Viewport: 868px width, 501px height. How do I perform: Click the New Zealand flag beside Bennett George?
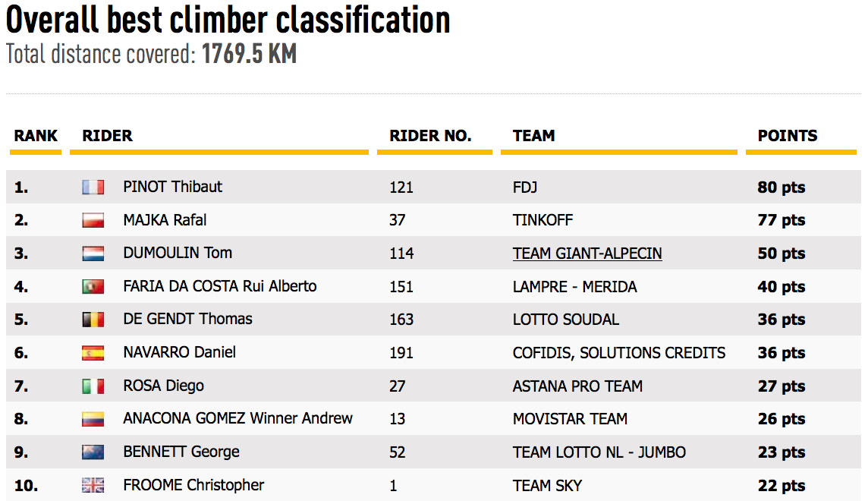[93, 452]
